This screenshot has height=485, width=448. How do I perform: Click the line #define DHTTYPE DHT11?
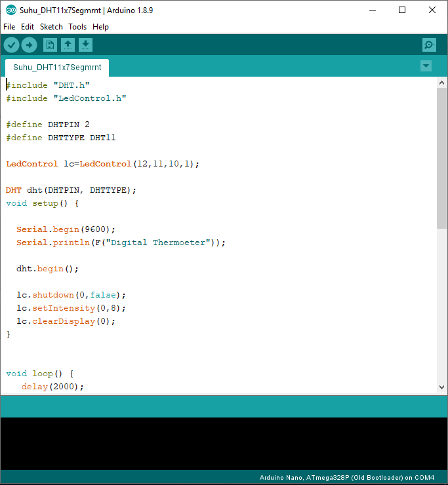pyautogui.click(x=61, y=138)
